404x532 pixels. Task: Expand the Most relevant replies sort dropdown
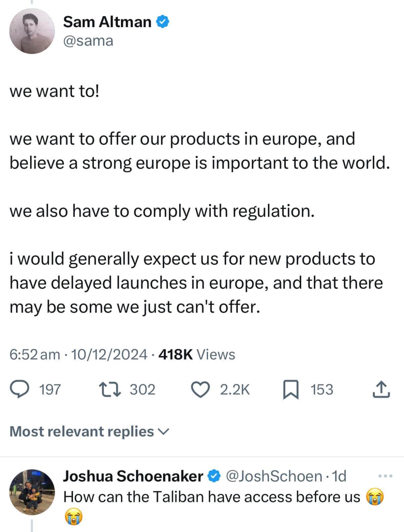click(x=82, y=431)
